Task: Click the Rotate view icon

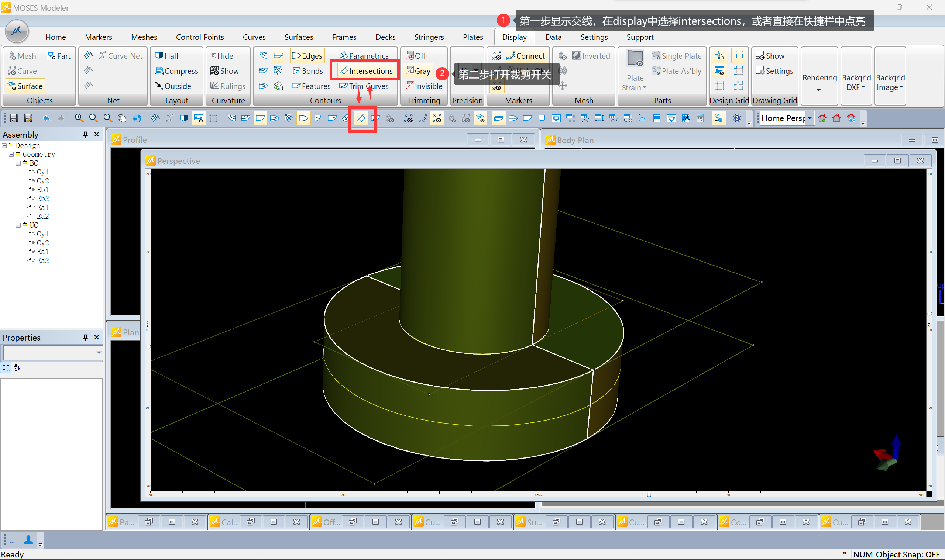Action: click(x=137, y=118)
